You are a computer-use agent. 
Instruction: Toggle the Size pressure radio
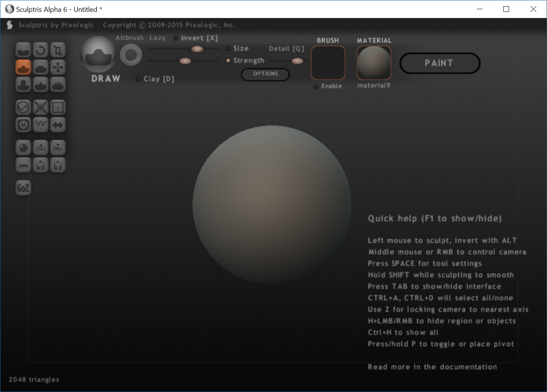click(x=228, y=48)
